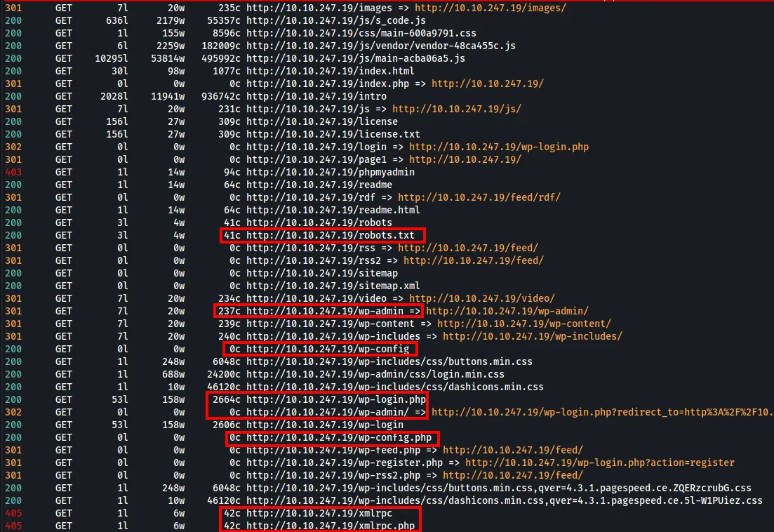The height and width of the screenshot is (532, 774).
Task: Open the phpmyadmin URL
Action: [x=330, y=172]
